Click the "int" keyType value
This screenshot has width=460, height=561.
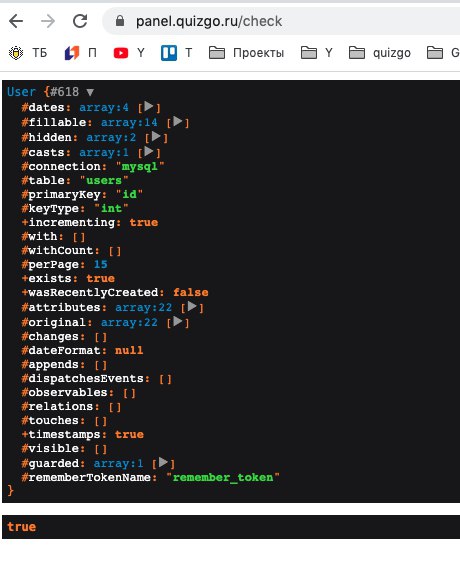click(111, 208)
